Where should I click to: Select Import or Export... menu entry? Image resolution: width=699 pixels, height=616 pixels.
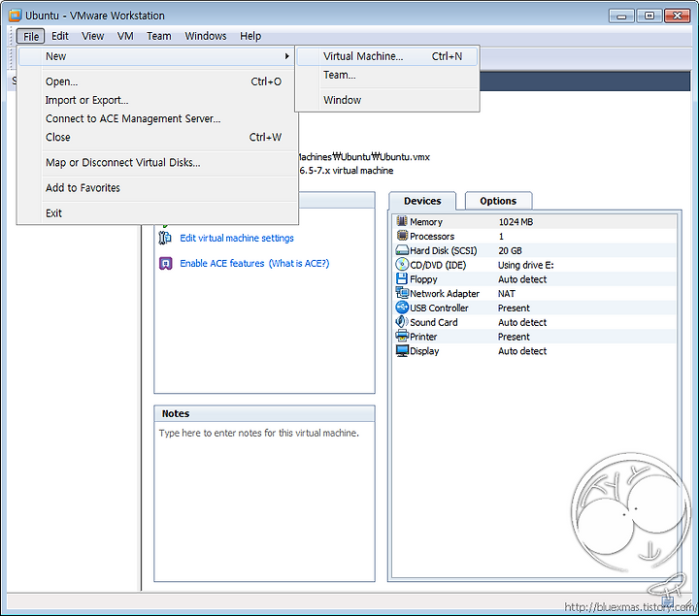(x=157, y=100)
